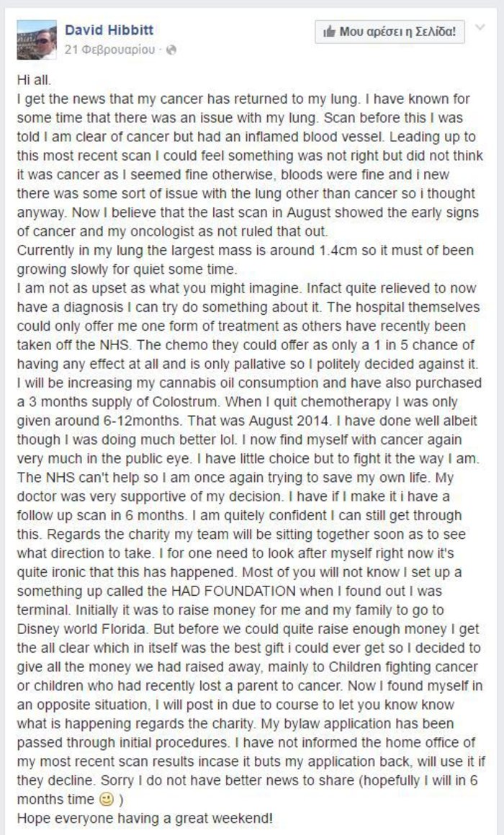Click the 'Hope everyone having a great weekend!' line

pyautogui.click(x=144, y=817)
